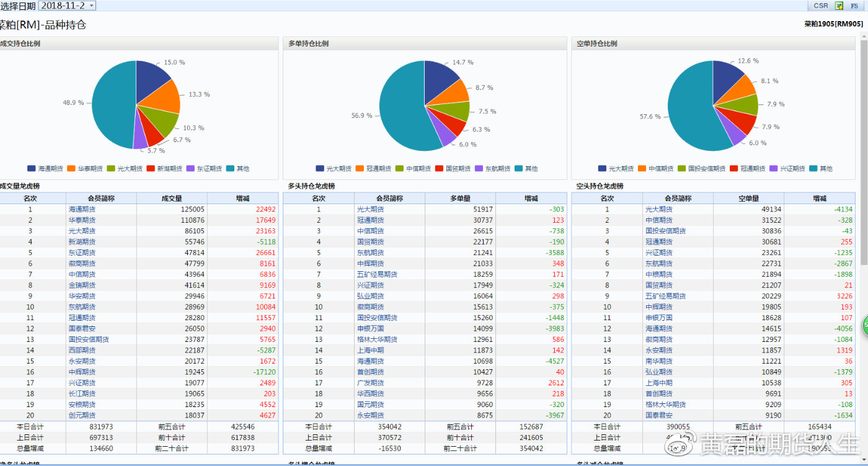Open 国投安信期货 link in short position ranking
This screenshot has width=868, height=466.
(x=665, y=231)
